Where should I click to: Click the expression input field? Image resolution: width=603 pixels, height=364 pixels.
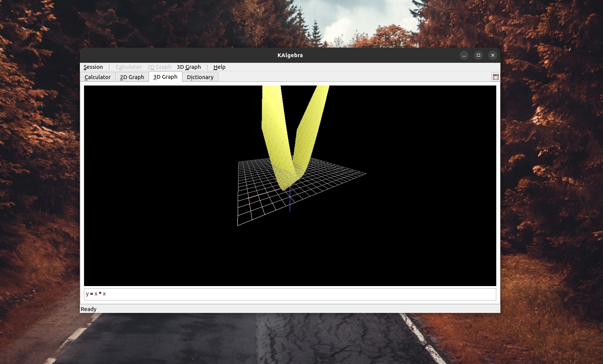coord(290,294)
